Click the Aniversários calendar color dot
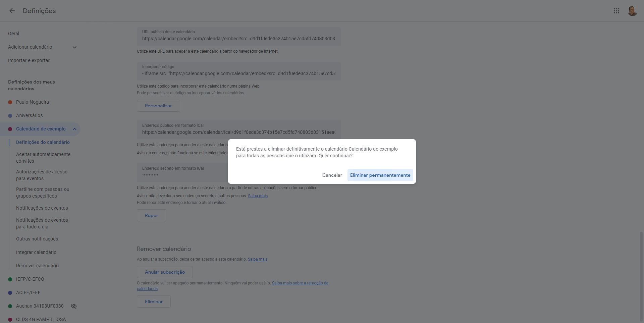The height and width of the screenshot is (323, 644). (10, 116)
